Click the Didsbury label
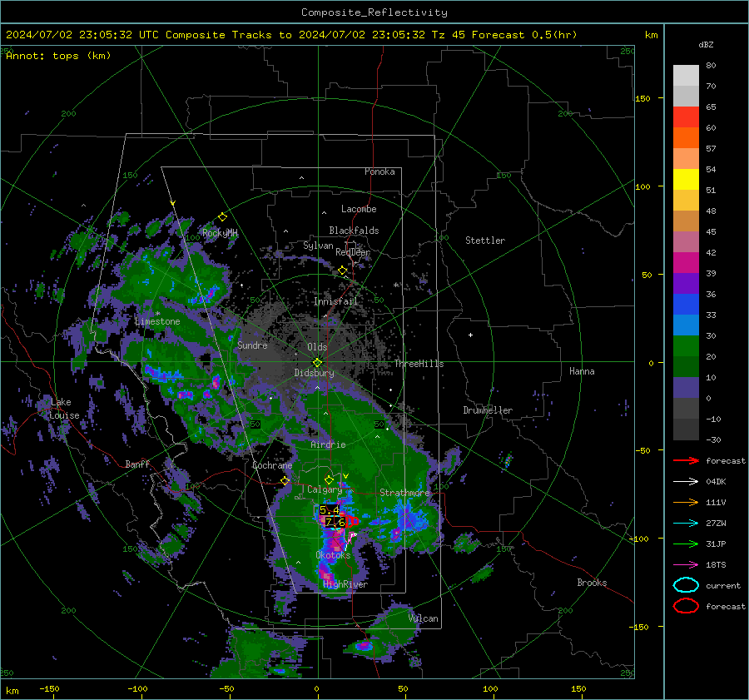This screenshot has width=749, height=700. pos(314,373)
